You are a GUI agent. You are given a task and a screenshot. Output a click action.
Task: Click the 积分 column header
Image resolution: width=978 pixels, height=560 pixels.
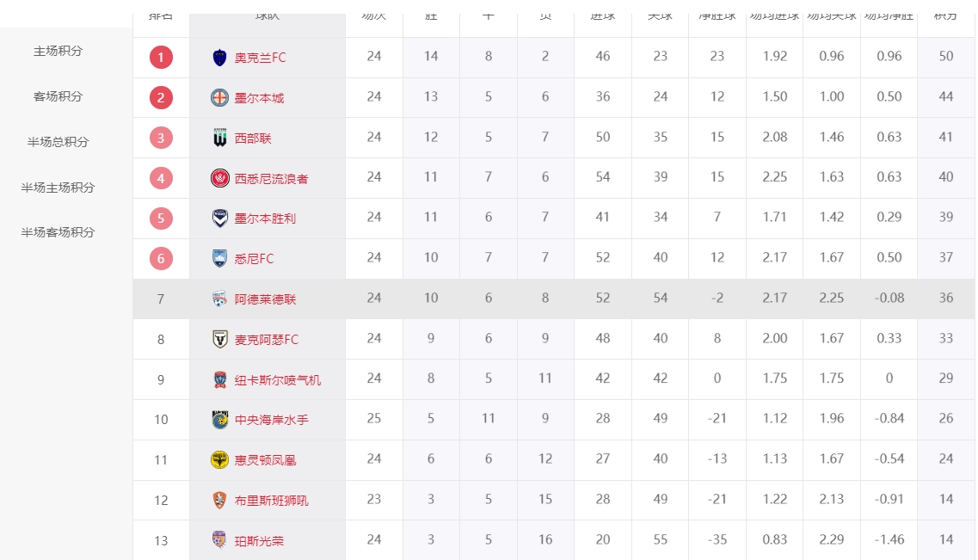pyautogui.click(x=945, y=15)
